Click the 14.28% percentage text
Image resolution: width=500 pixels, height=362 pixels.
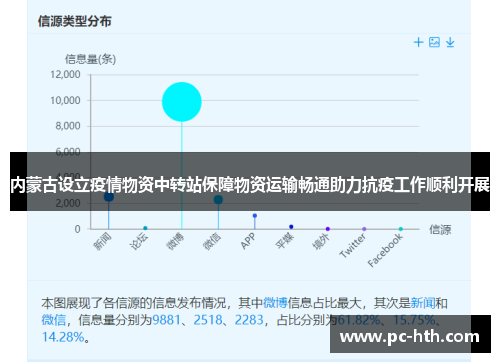tap(63, 337)
